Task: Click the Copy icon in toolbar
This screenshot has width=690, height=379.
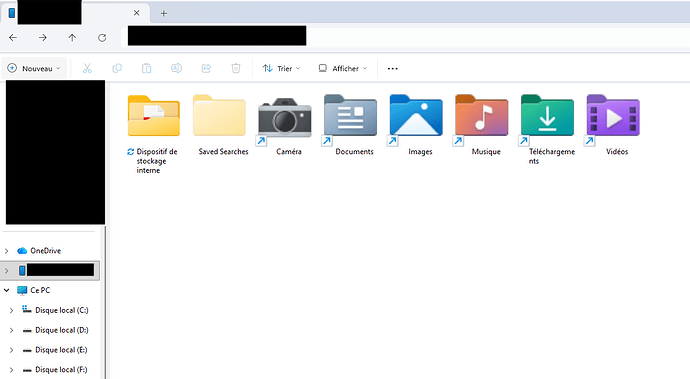Action: click(x=117, y=68)
